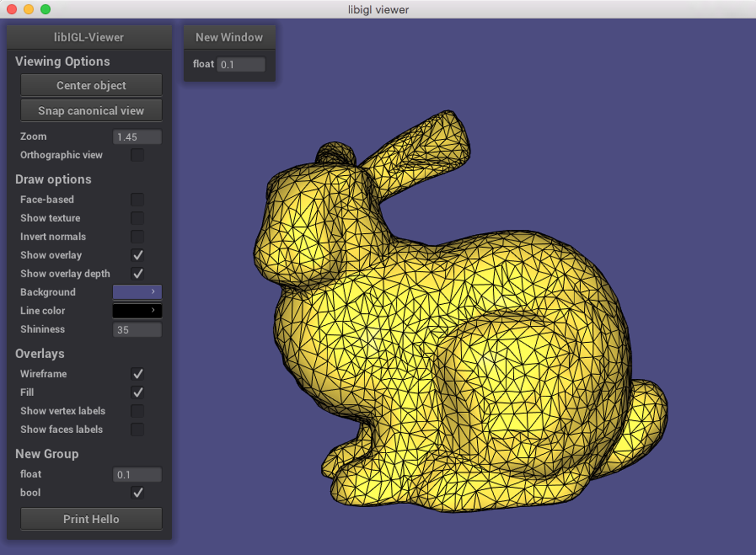Untick the Fill overlay checkbox

point(137,392)
